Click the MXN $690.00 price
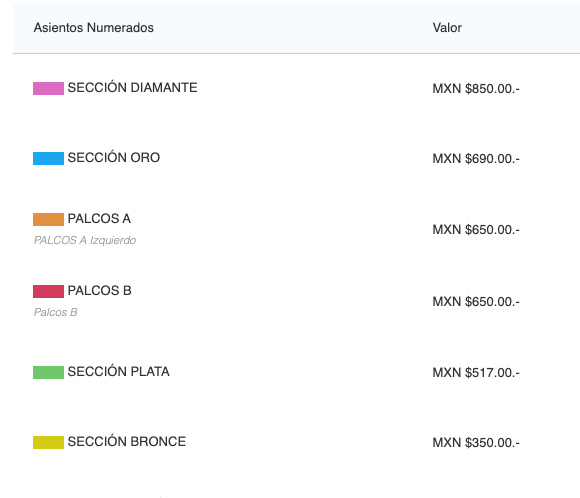The image size is (580, 498). click(x=476, y=159)
